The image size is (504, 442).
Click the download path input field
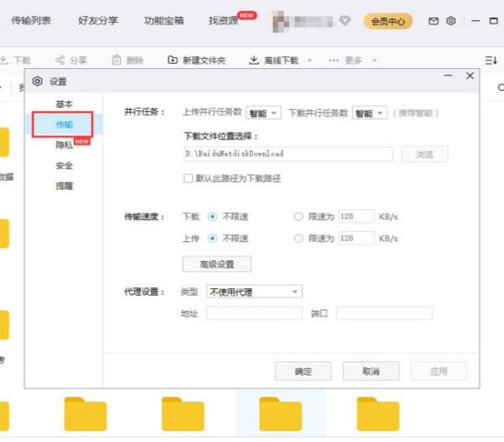point(288,154)
